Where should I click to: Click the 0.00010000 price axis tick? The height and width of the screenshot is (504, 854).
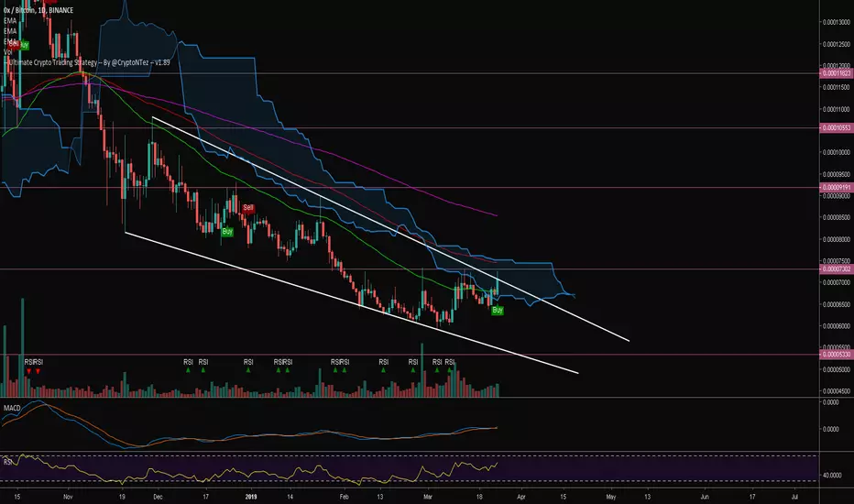[x=837, y=152]
